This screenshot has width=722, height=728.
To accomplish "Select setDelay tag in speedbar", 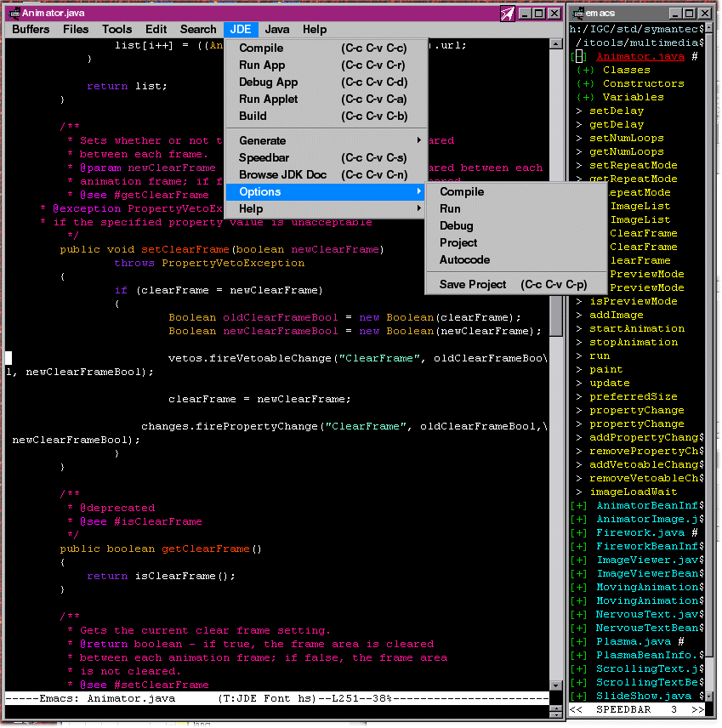I will click(616, 111).
